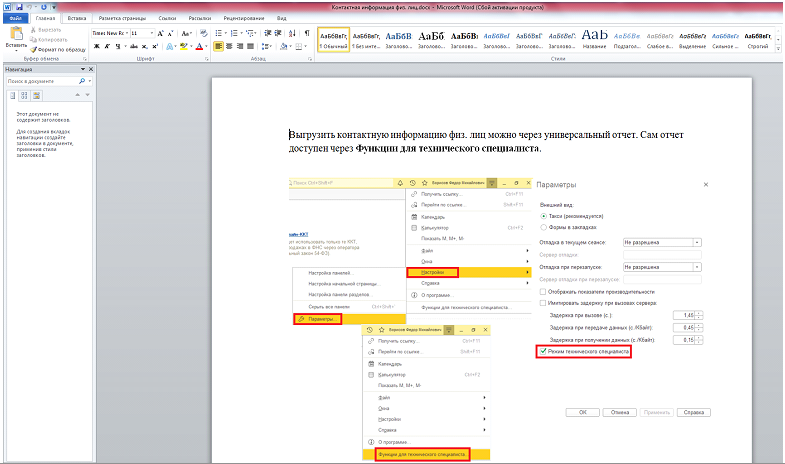Click the grow font size icon

(x=160, y=34)
